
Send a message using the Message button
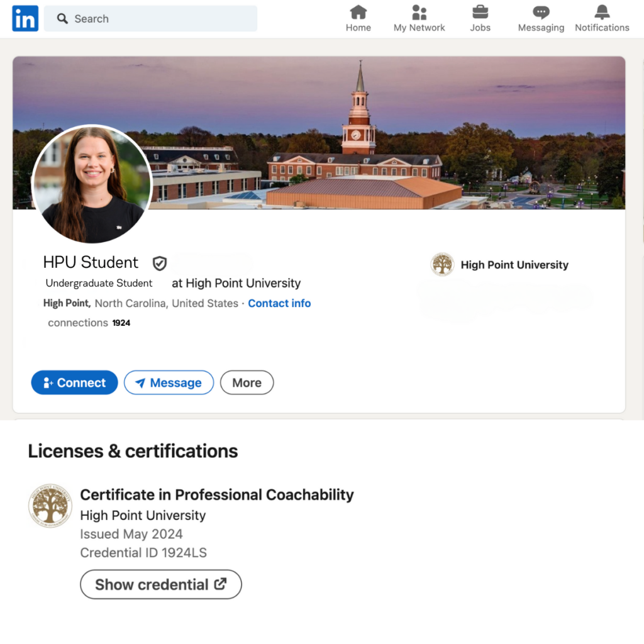click(169, 382)
